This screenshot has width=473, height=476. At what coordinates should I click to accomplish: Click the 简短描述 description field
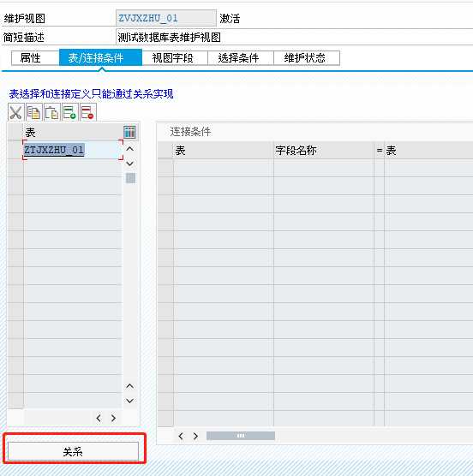pyautogui.click(x=294, y=38)
